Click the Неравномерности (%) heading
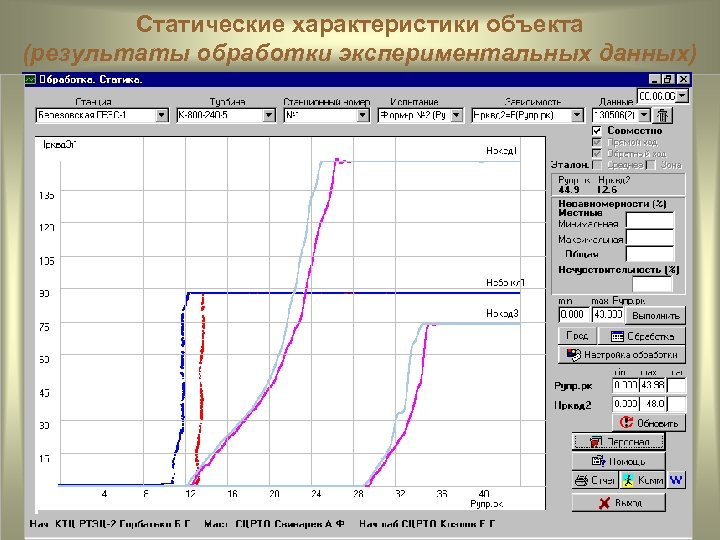720x540 pixels. pyautogui.click(x=612, y=203)
